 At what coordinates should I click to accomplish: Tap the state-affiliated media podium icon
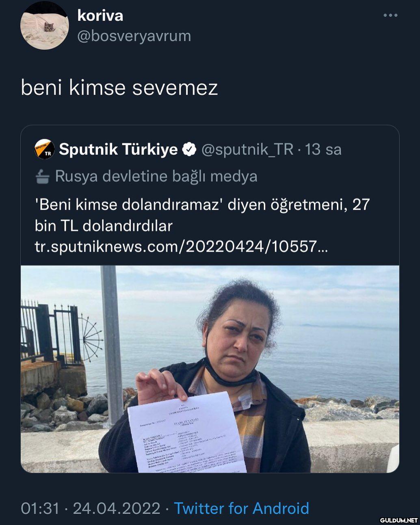(x=43, y=177)
